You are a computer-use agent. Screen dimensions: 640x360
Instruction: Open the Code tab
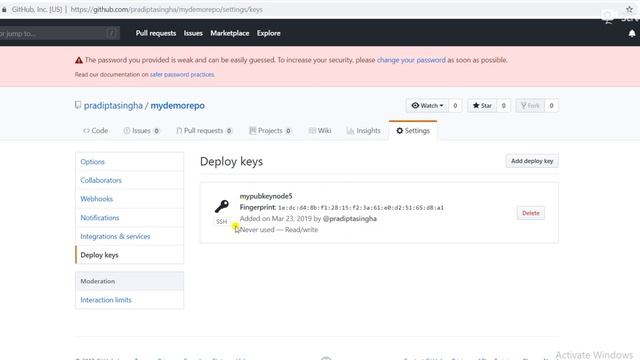[x=96, y=131]
